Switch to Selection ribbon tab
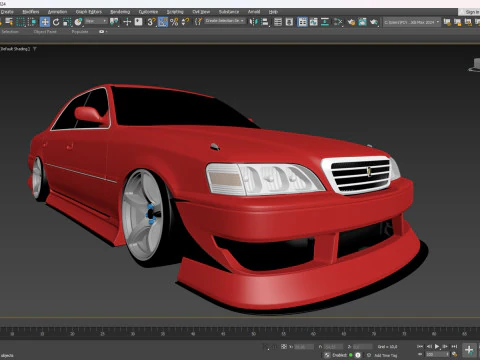The height and width of the screenshot is (360, 480). click(10, 32)
